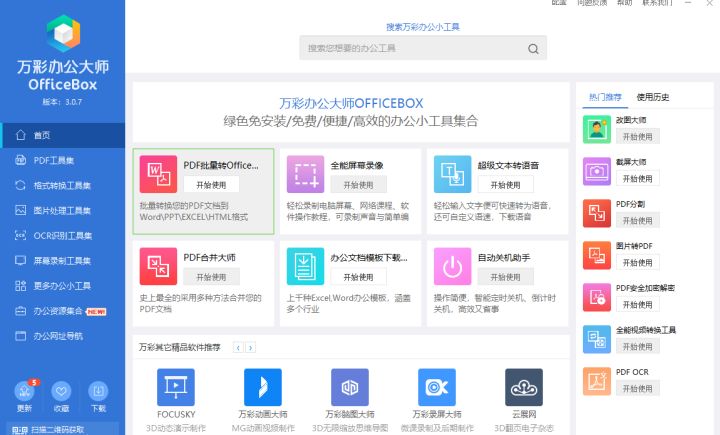Viewport: 720px width, 435px height.
Task: Click the version text 版本: 3.0.7
Action: tap(62, 102)
